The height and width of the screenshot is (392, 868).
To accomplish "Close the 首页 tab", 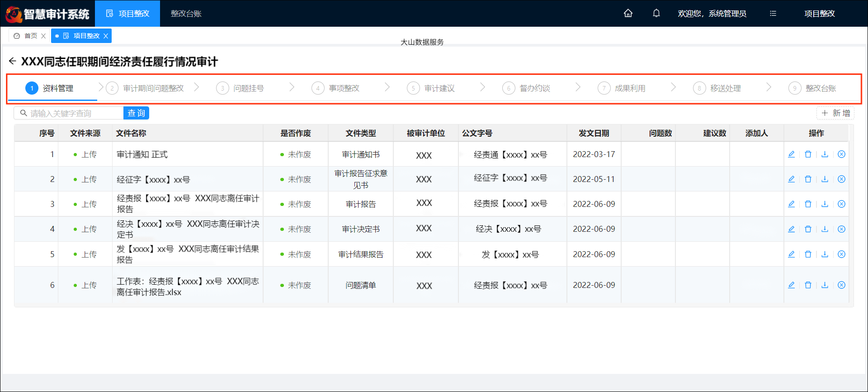I will [43, 36].
